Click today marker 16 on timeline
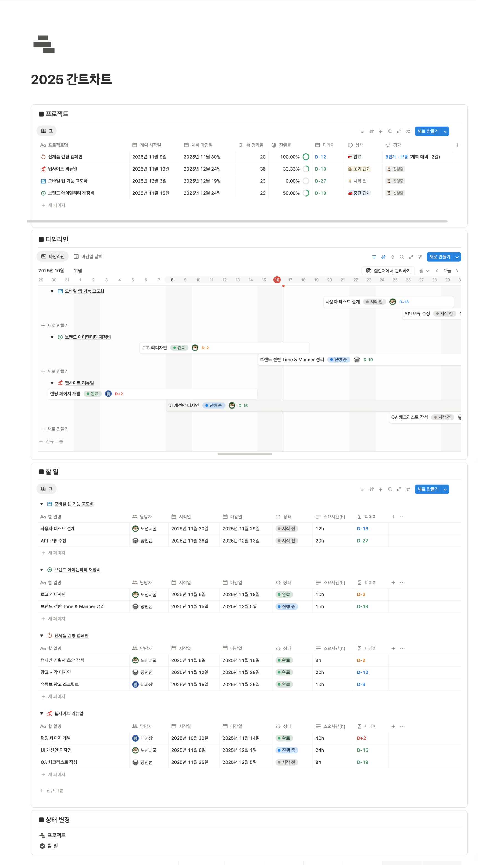The width and height of the screenshot is (504, 865). [277, 280]
